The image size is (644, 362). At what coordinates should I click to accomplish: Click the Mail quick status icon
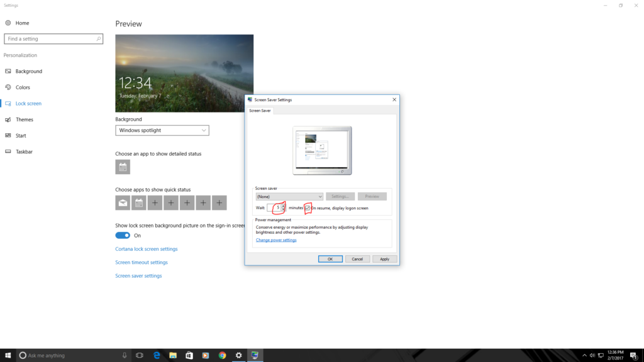coord(123,203)
